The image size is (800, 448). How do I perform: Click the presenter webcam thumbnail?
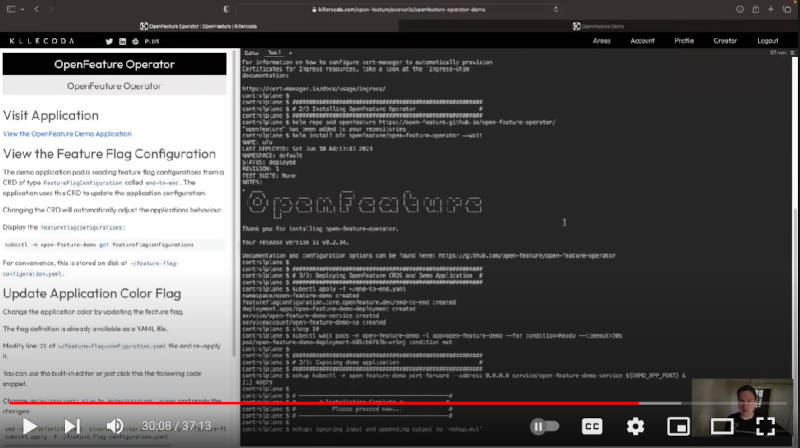[x=742, y=406]
